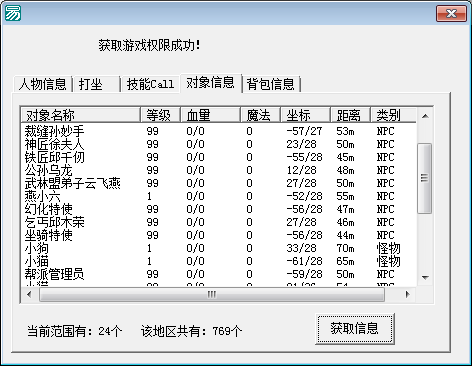The image size is (472, 366).
Task: Sort by 对象名称 column header
Action: coord(80,115)
